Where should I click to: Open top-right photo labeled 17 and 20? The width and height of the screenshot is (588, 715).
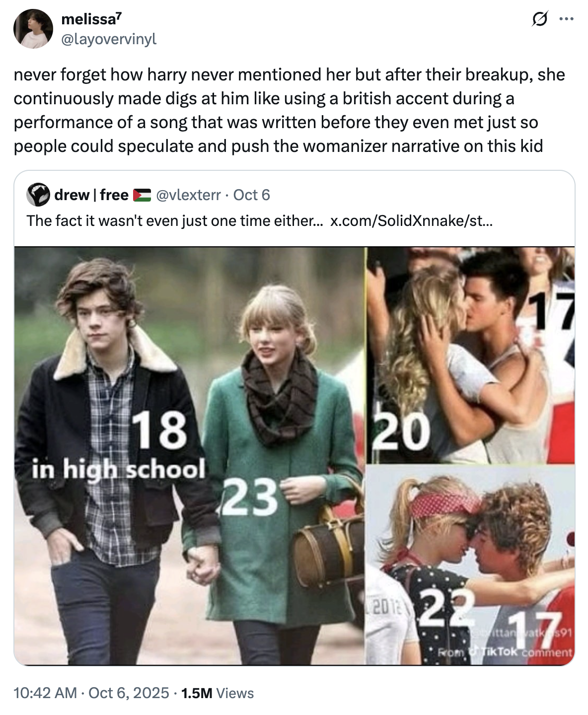(470, 356)
